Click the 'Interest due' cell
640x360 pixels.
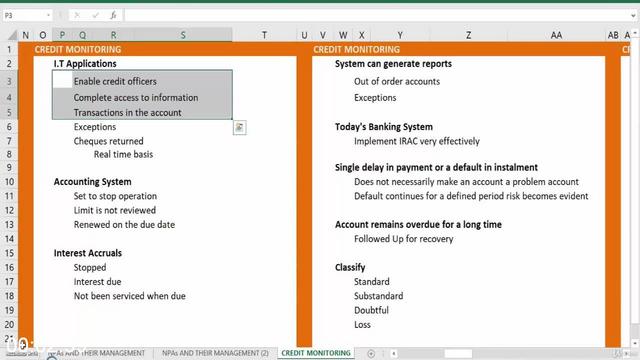97,282
